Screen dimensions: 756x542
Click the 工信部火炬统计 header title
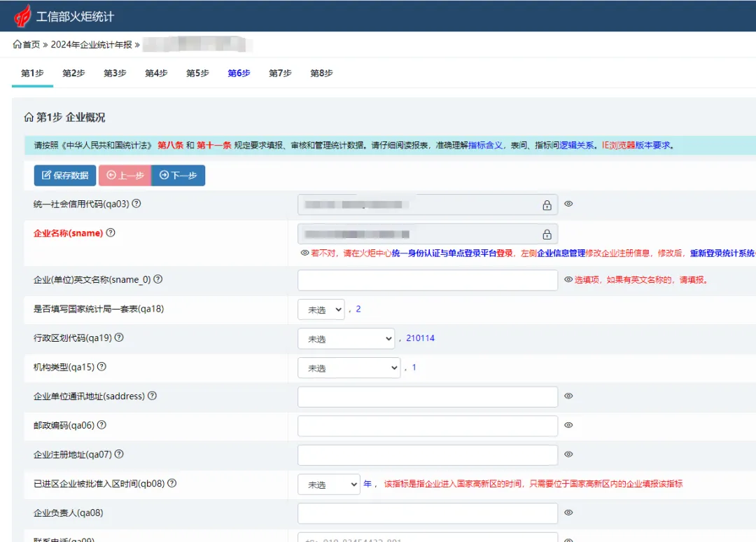click(75, 17)
